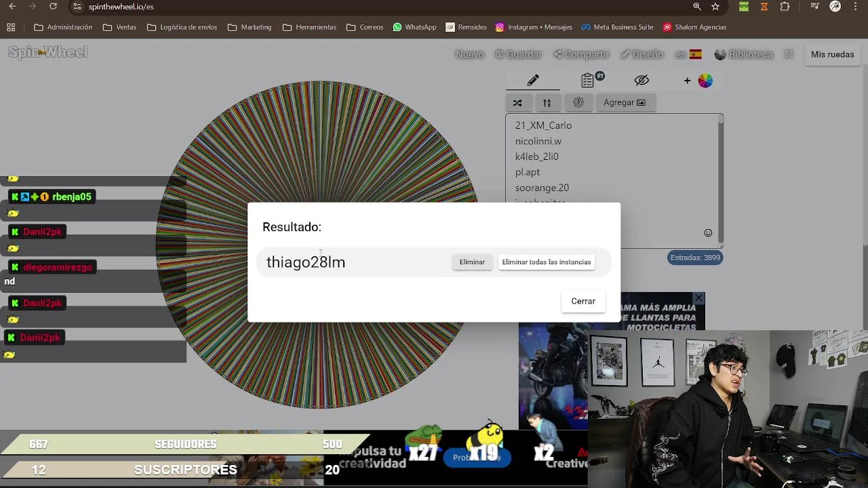Open the Herramientas bookmarks folder
The image size is (868, 488).
point(309,27)
